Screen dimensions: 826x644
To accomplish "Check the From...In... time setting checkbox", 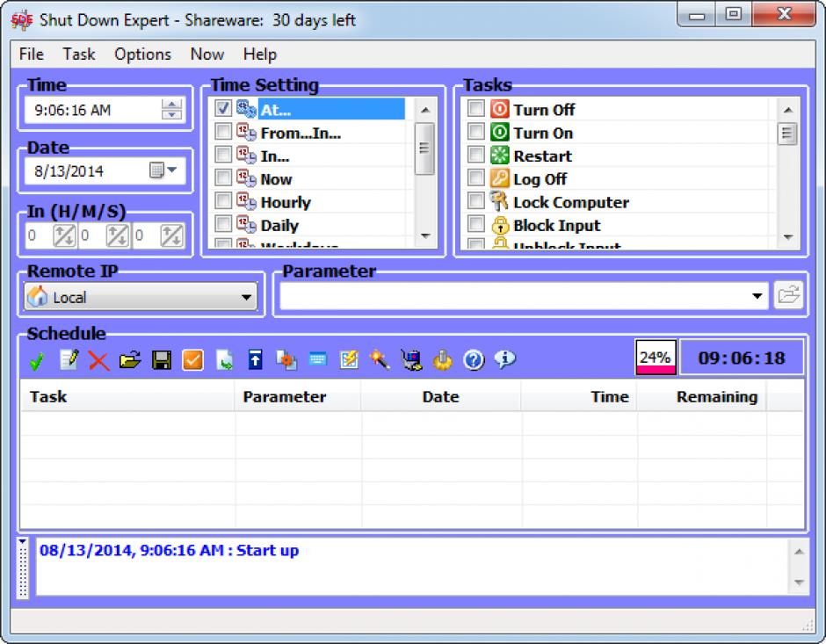I will click(x=223, y=132).
